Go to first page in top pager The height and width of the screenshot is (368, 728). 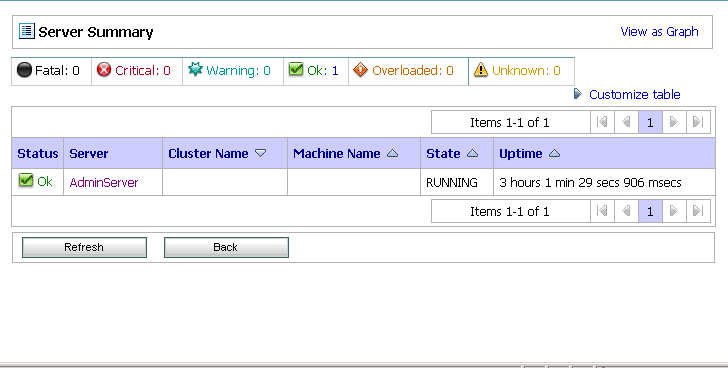pyautogui.click(x=602, y=122)
